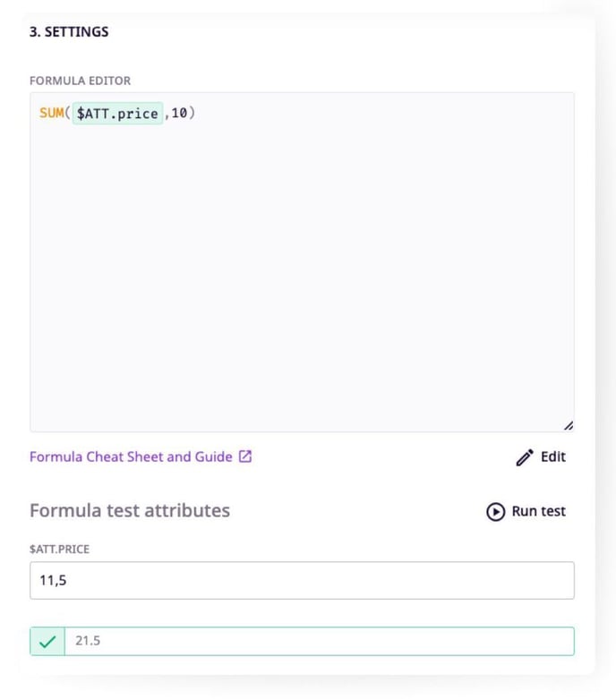This screenshot has width=616, height=699.
Task: Grab the formula editor resize handle
Action: coord(569,426)
